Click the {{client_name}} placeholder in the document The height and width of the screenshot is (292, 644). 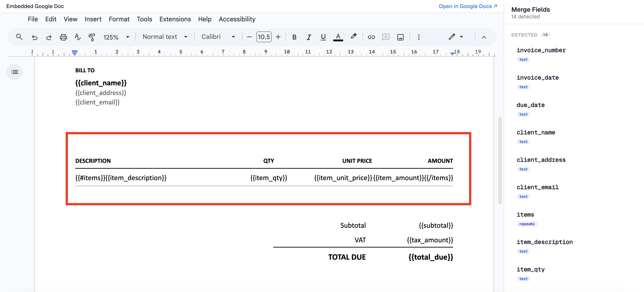pos(101,83)
